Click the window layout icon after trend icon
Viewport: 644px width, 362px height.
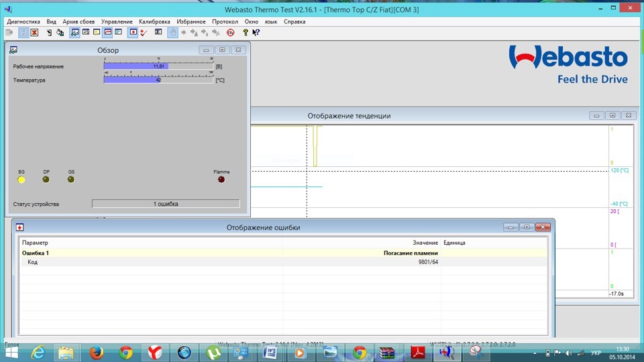118,32
